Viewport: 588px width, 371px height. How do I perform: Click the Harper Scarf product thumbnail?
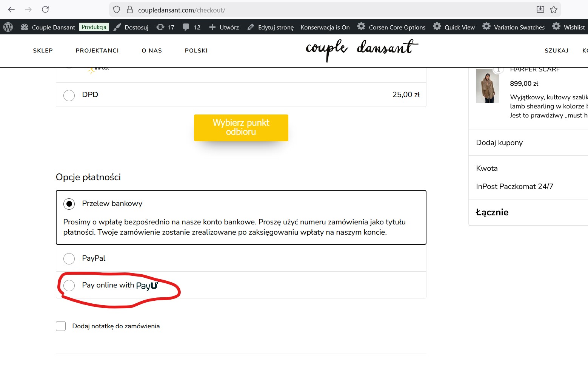click(x=488, y=86)
